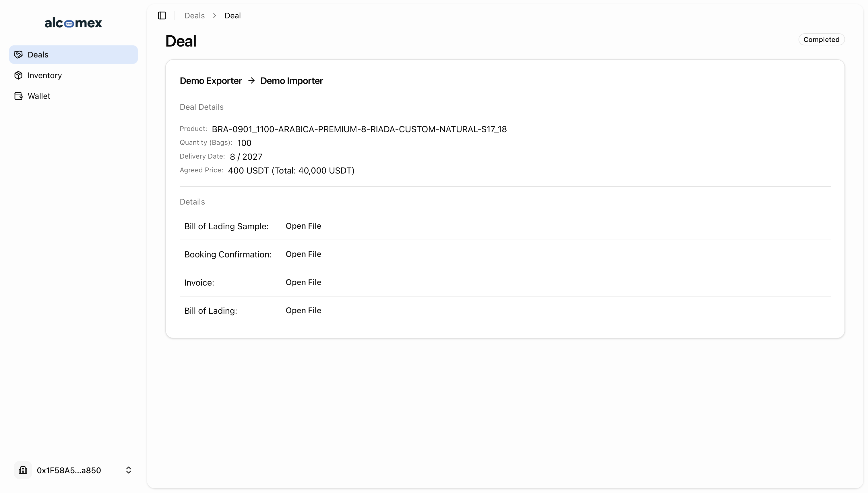Go back to Deals breadcrumb link

tap(195, 16)
